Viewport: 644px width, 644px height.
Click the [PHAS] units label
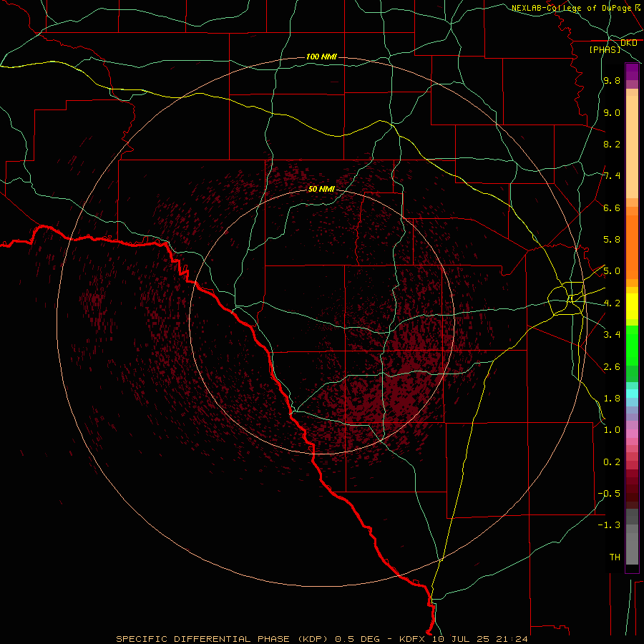pyautogui.click(x=605, y=49)
